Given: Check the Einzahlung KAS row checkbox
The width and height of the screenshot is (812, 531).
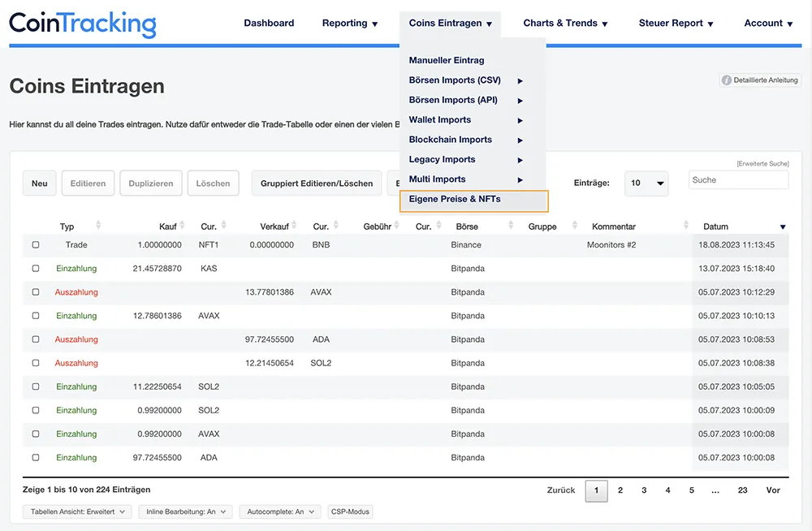Looking at the screenshot, I should pyautogui.click(x=36, y=269).
